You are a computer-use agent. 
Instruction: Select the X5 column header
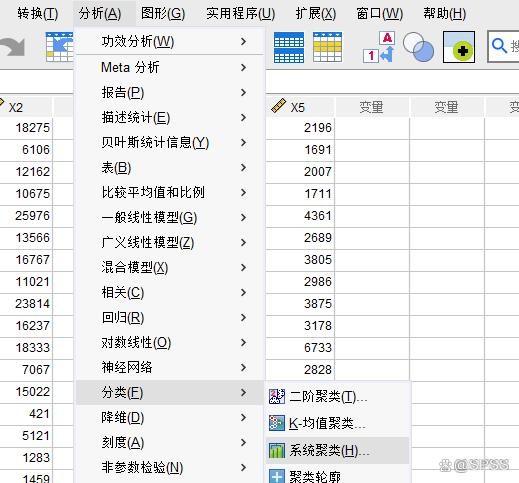300,107
